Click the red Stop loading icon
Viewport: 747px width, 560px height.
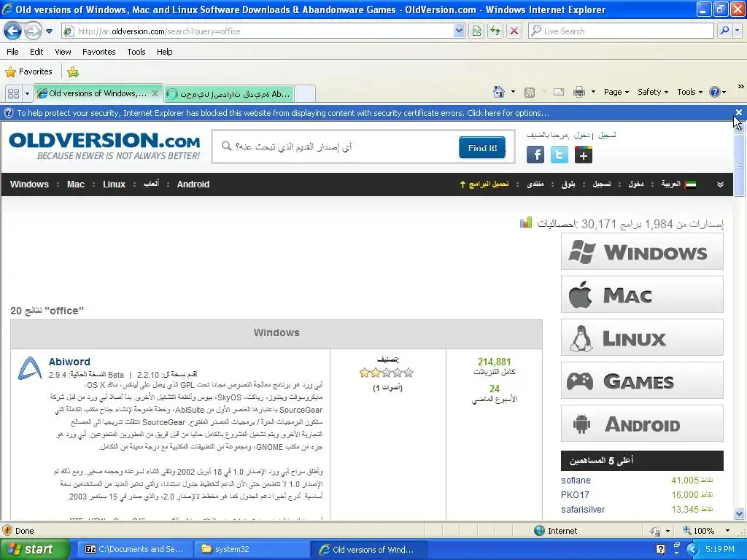[x=514, y=31]
